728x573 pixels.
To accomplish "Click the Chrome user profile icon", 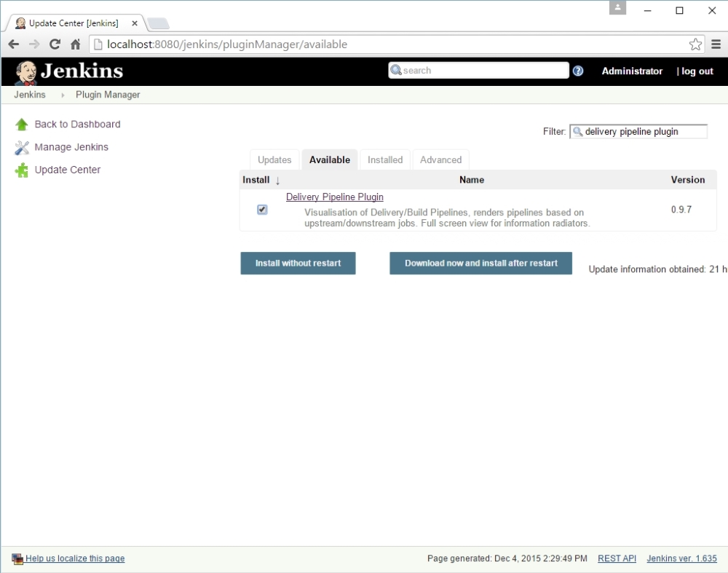I will click(x=617, y=8).
